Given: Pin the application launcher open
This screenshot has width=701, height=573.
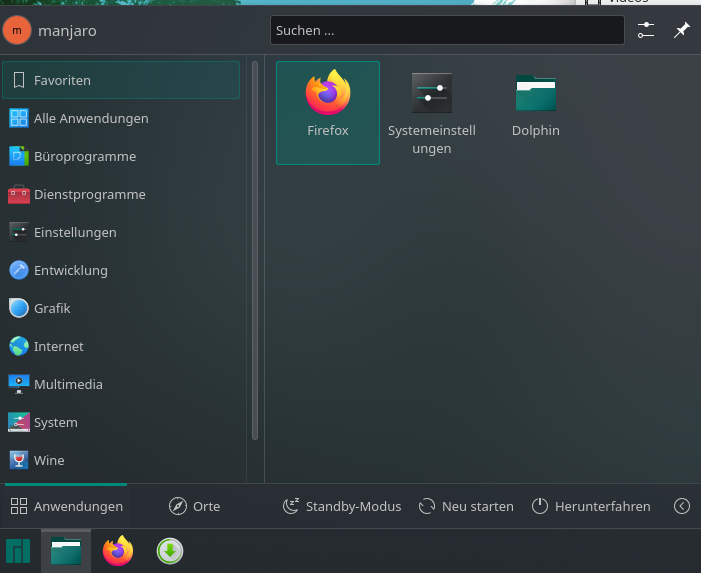Looking at the screenshot, I should pyautogui.click(x=681, y=30).
